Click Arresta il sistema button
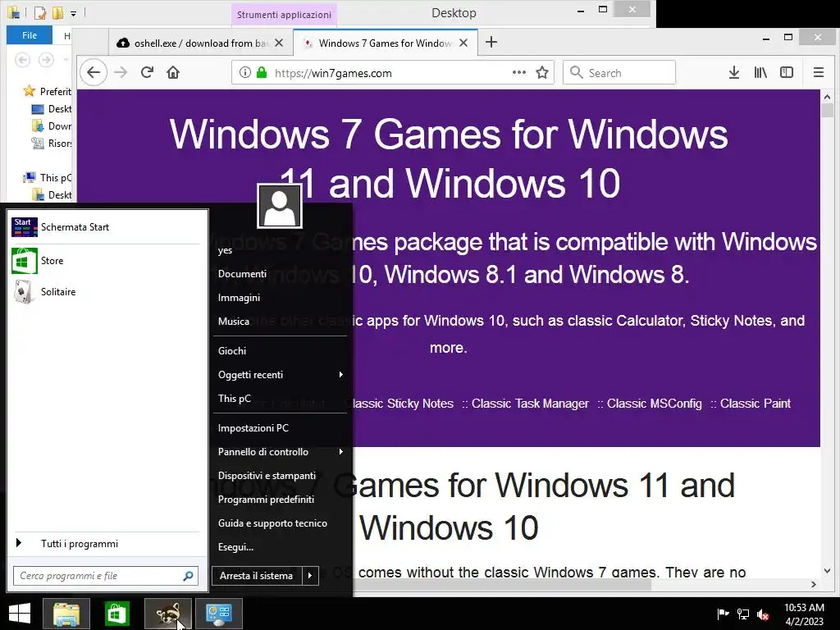Screen dimensions: 840x630 pos(257,576)
